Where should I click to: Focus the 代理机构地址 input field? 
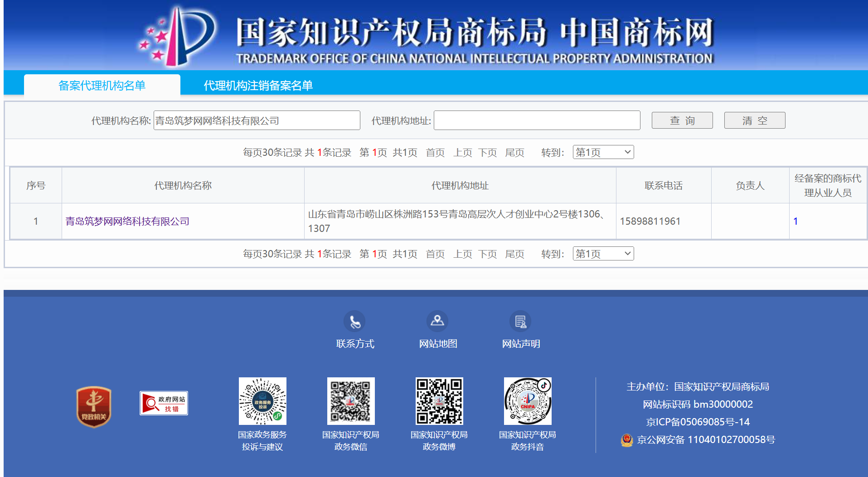point(537,120)
